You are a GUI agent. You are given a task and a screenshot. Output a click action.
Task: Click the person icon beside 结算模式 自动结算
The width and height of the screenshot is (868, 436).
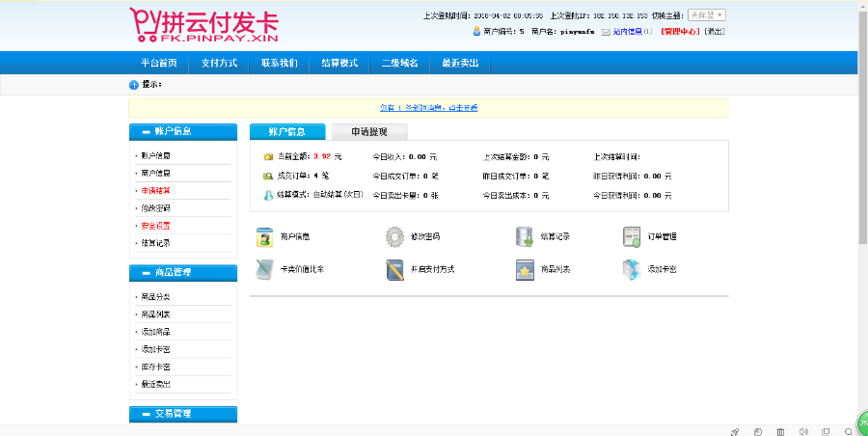tap(268, 195)
